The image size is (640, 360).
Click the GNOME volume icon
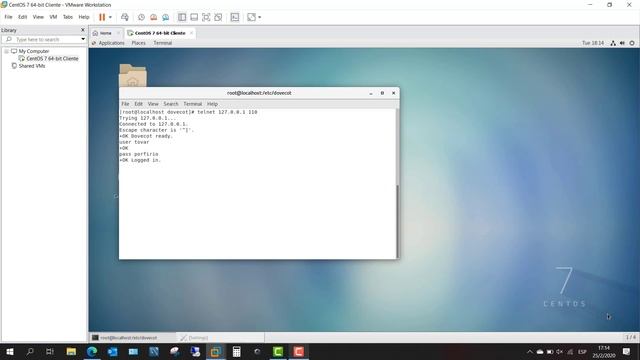click(622, 43)
